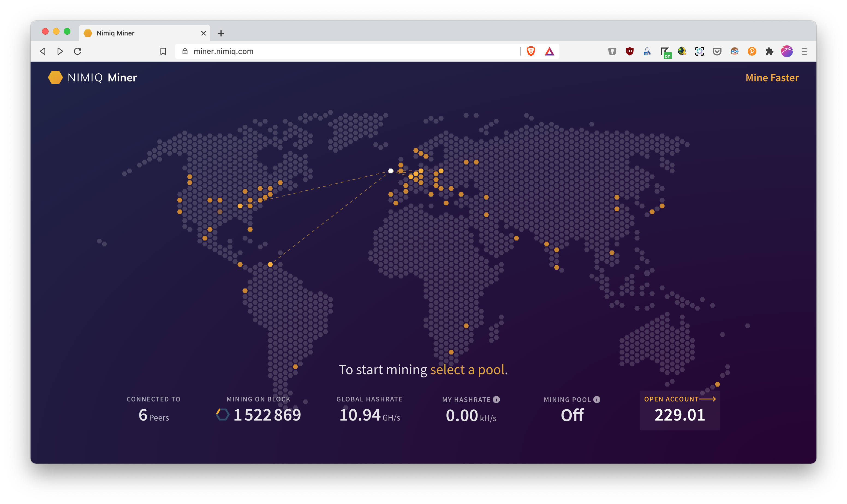Bookmark this page with the bookmark icon

coord(163,51)
